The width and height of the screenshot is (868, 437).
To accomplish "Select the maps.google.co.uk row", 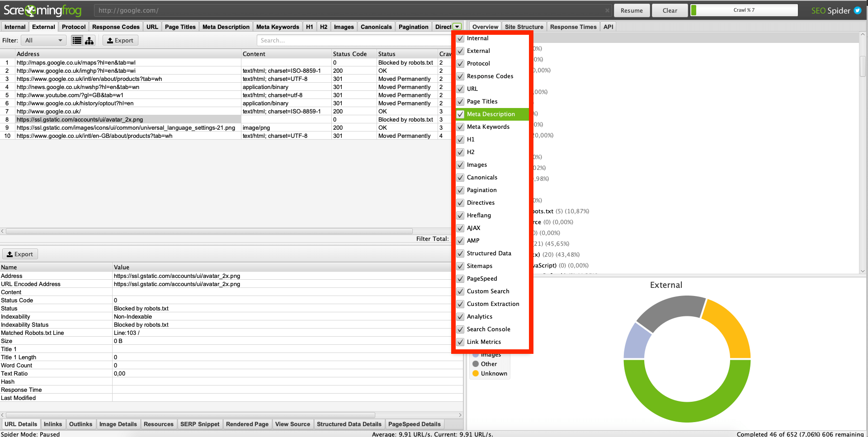I will [x=226, y=63].
